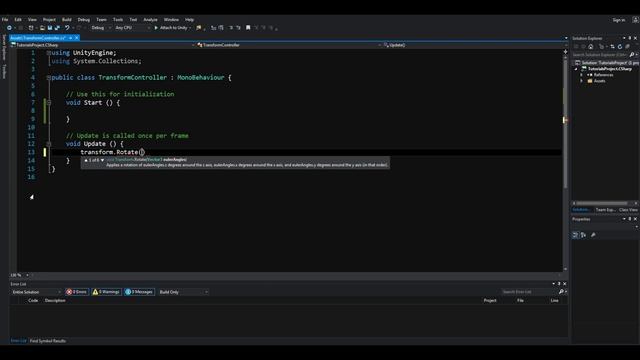Open Attach to Unity dropdown arrow
Image resolution: width=640 pixels, height=360 pixels.
pos(190,28)
